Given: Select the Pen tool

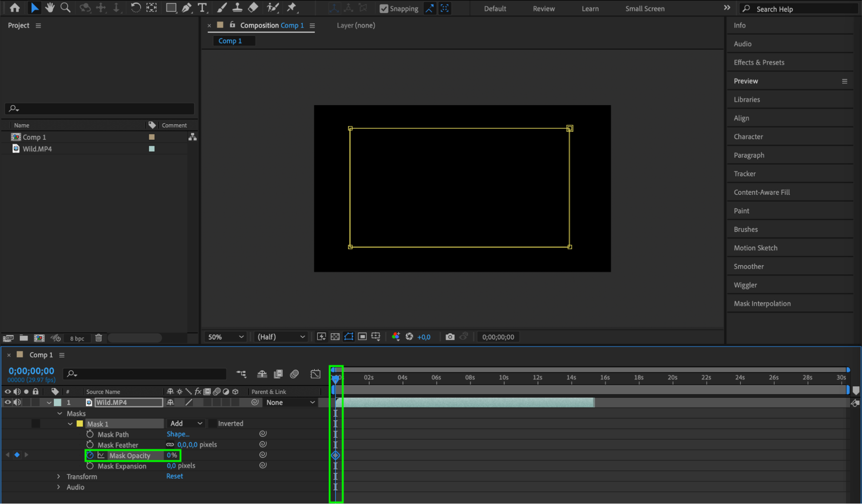Looking at the screenshot, I should click(x=187, y=7).
